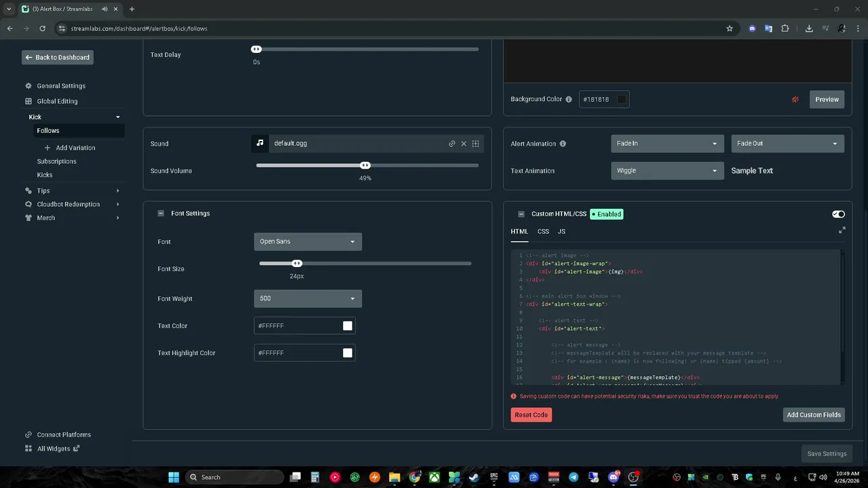Viewport: 868px width, 488px height.
Task: Open the Xbox app from the taskbar
Action: coord(434,477)
